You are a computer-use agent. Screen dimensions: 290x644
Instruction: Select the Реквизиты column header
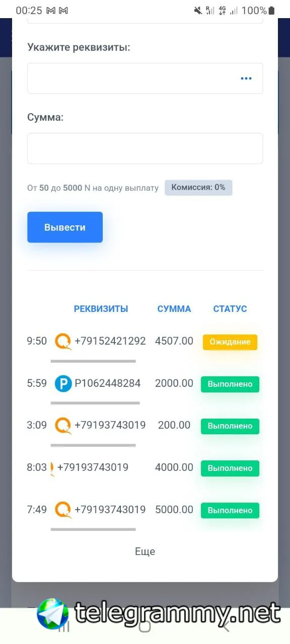101,309
